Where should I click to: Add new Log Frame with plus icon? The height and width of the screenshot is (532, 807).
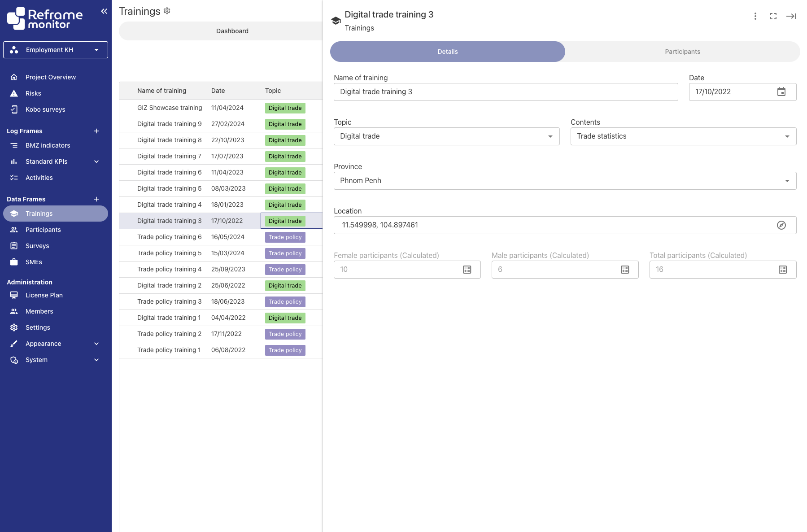96,131
